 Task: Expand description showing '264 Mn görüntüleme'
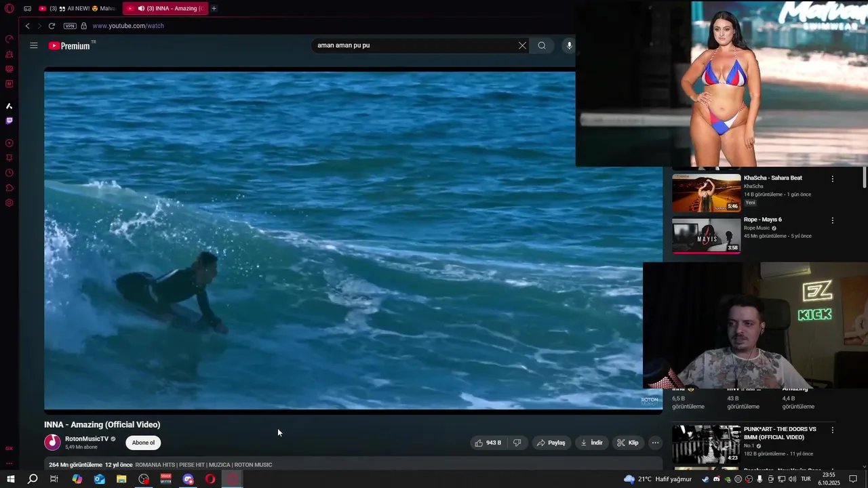(353, 464)
